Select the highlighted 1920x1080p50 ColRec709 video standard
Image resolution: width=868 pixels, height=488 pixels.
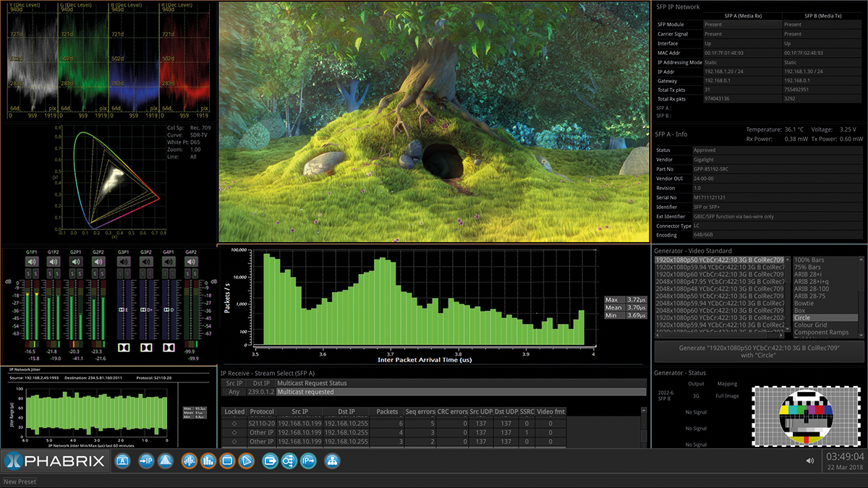[x=720, y=260]
